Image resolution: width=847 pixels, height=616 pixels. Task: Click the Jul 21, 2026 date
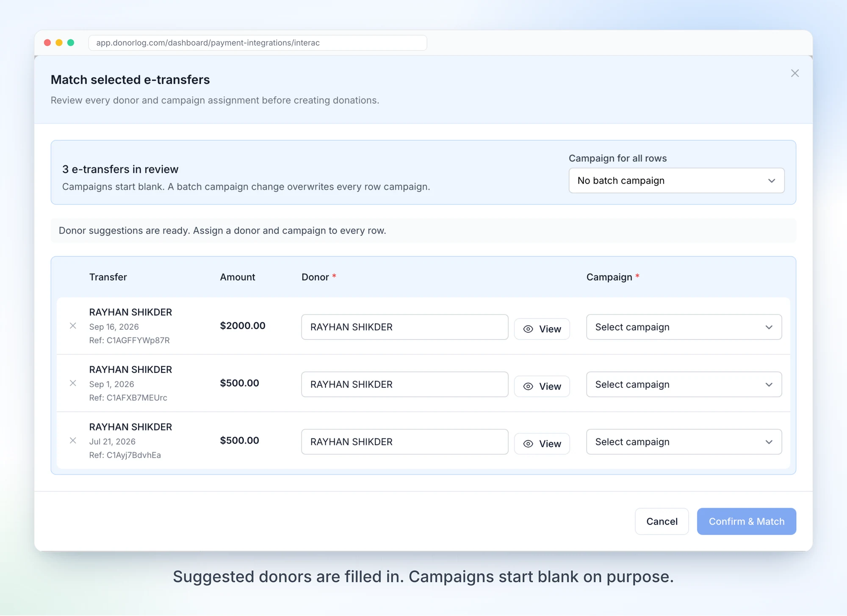tap(112, 442)
